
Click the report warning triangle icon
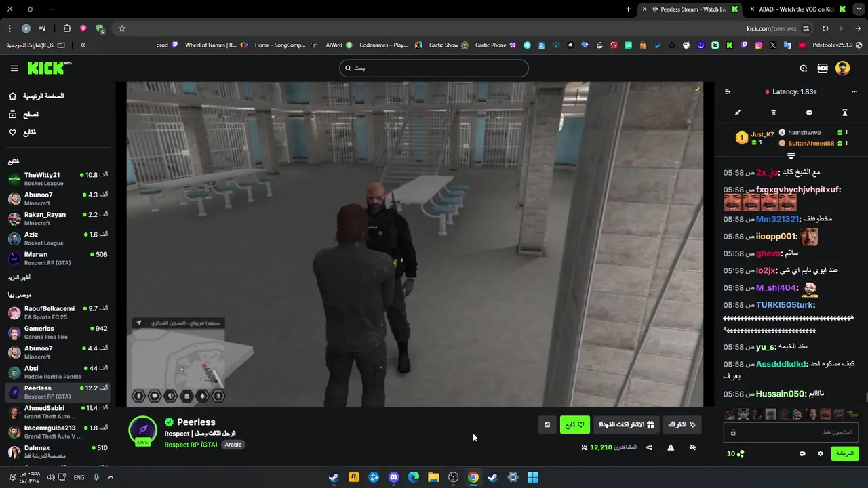click(x=671, y=447)
